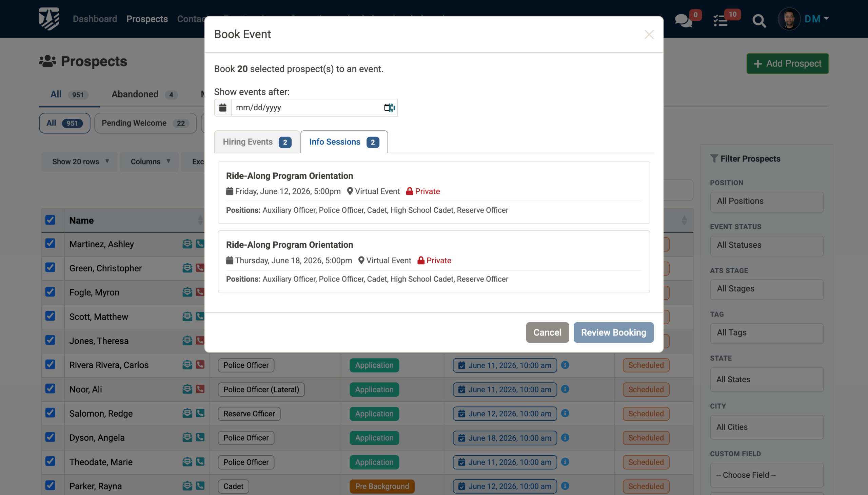Select the Abandoned tab
The width and height of the screenshot is (868, 495).
click(144, 94)
